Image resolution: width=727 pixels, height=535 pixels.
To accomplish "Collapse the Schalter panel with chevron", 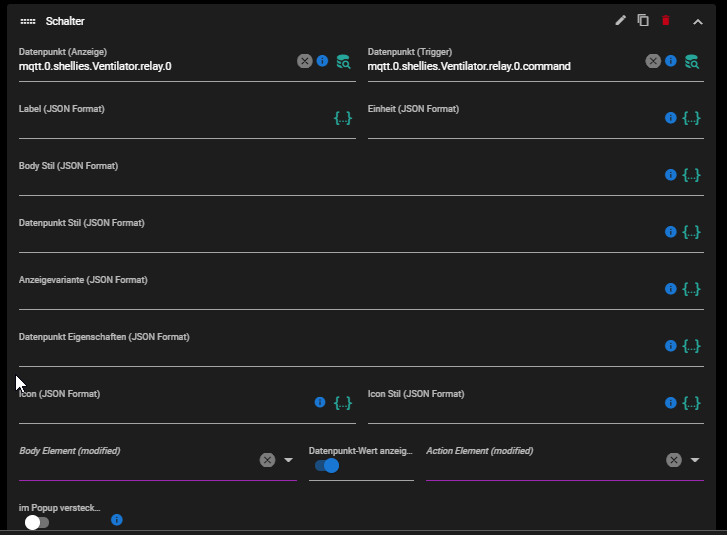I will tap(698, 22).
